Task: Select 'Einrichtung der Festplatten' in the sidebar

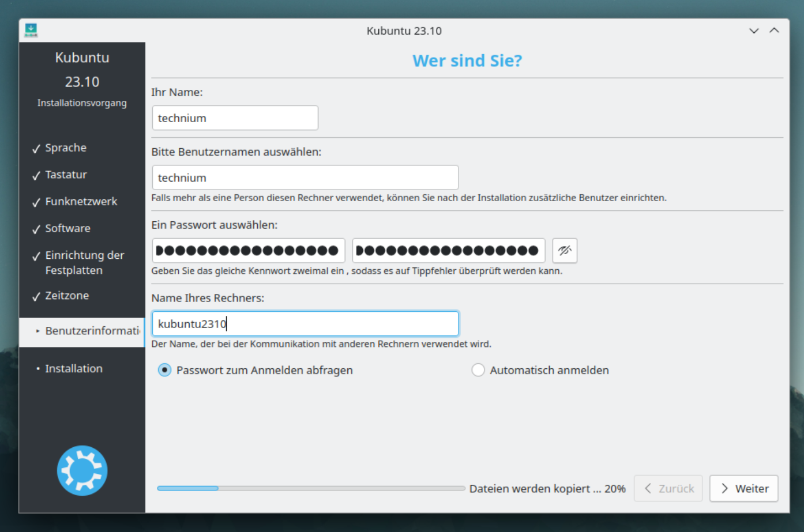Action: tap(84, 262)
